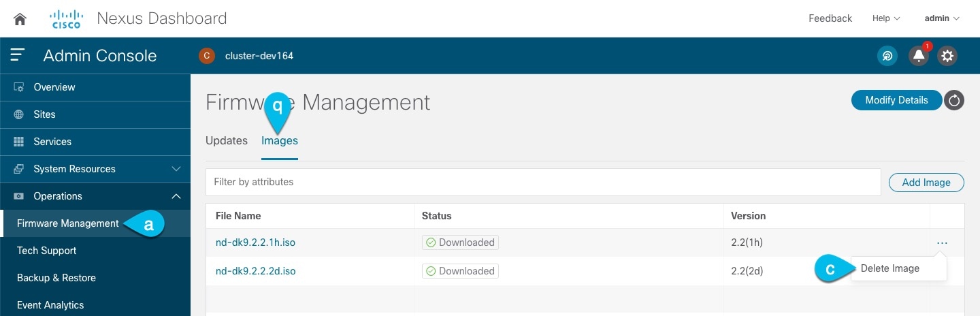Image resolution: width=980 pixels, height=316 pixels.
Task: Select the Images tab
Action: click(280, 140)
